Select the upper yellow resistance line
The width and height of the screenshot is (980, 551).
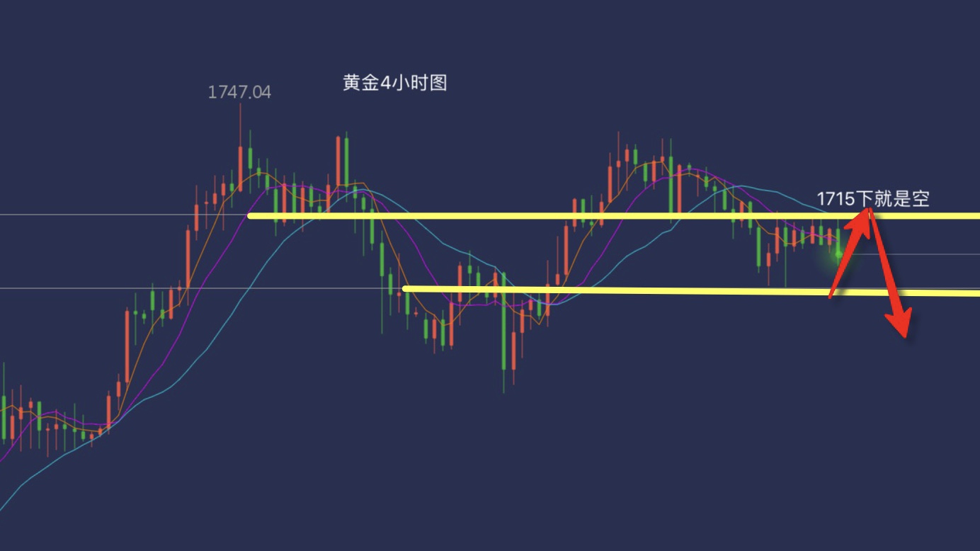613,215
